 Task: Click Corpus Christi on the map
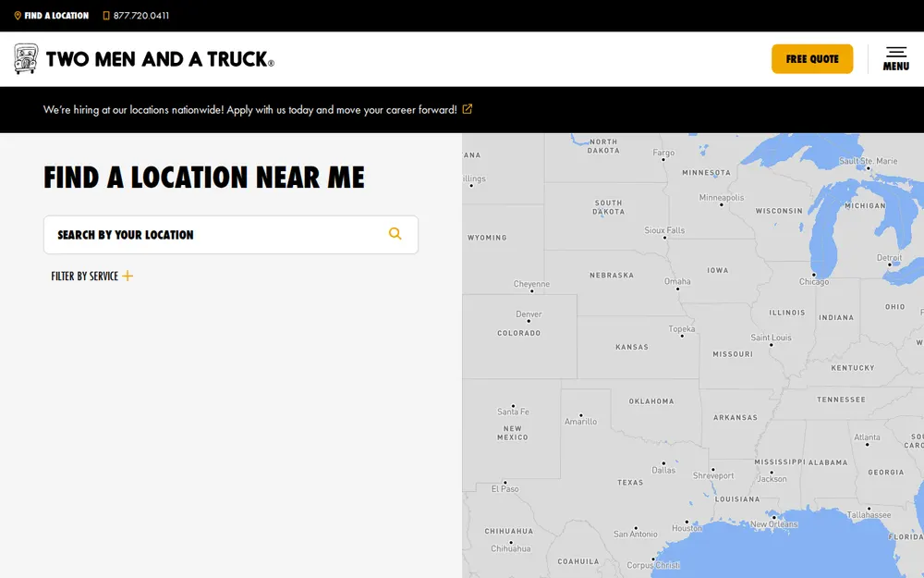tap(653, 565)
